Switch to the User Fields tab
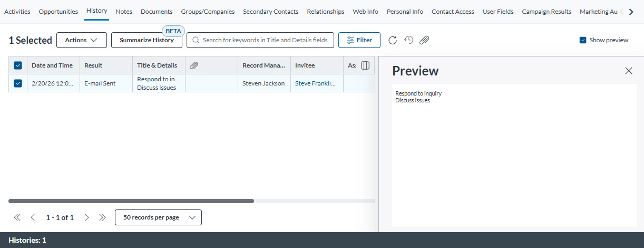Screen dimensions: 644x248 coord(498,11)
